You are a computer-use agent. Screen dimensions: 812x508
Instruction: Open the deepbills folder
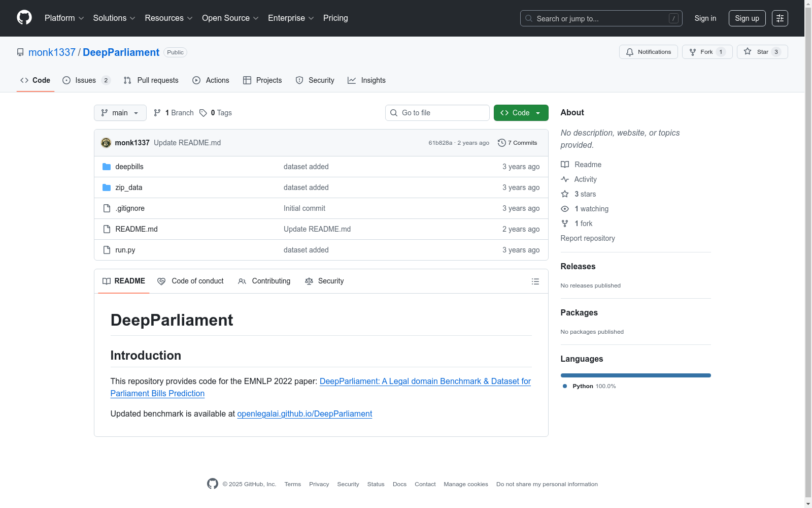pyautogui.click(x=129, y=167)
